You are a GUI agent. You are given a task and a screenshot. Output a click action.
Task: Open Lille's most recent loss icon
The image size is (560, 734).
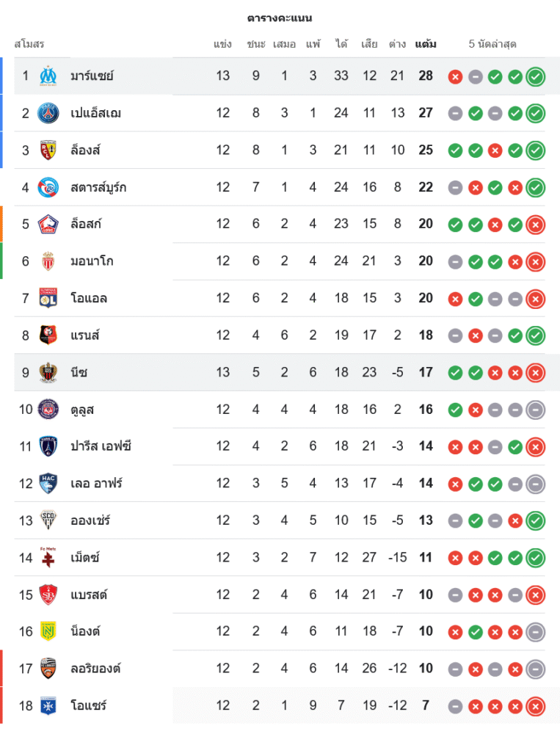point(536,225)
